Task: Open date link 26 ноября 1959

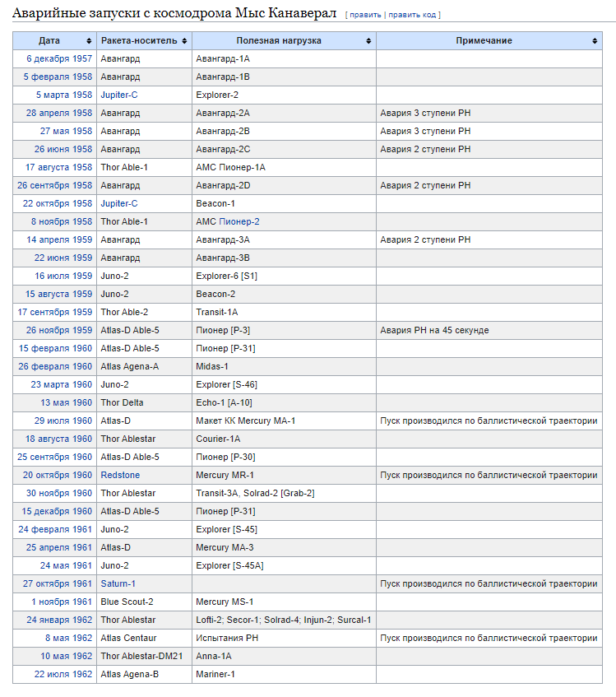Action: [x=59, y=330]
